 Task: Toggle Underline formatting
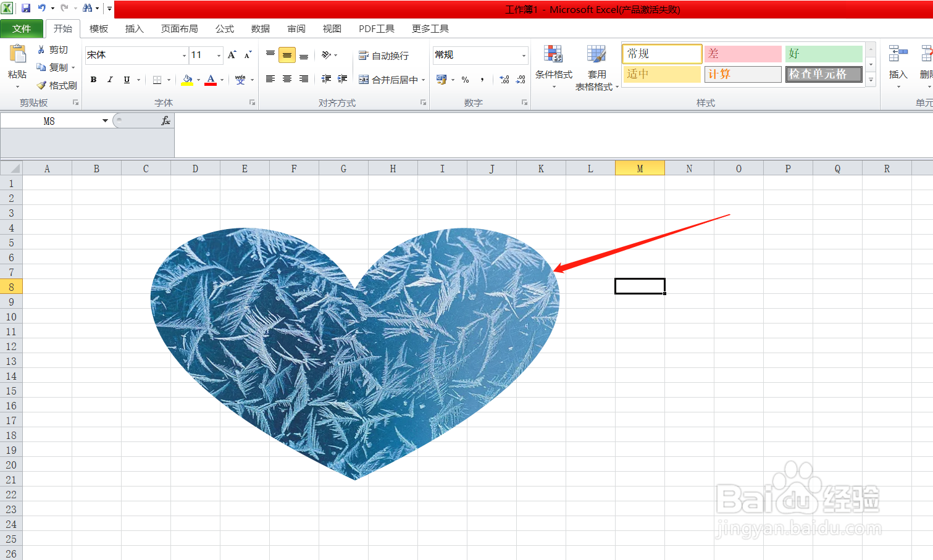click(x=127, y=80)
